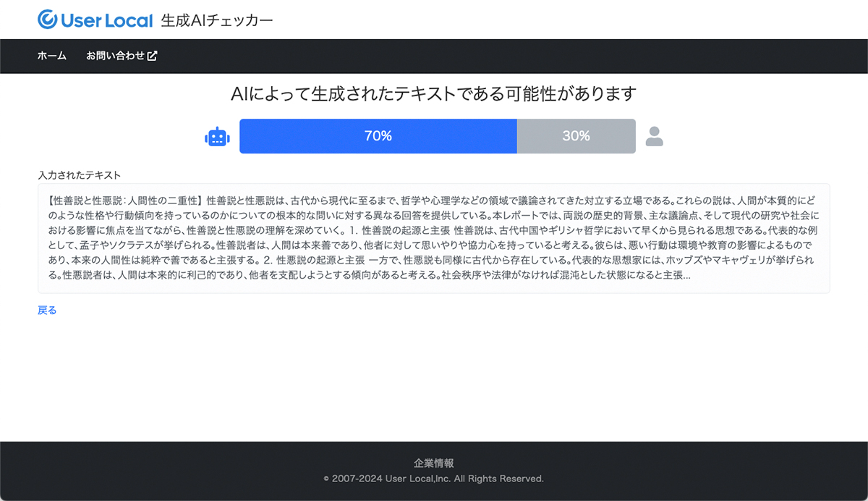This screenshot has width=868, height=501.
Task: Click the 70% AI probability bar segment
Action: [x=377, y=136]
